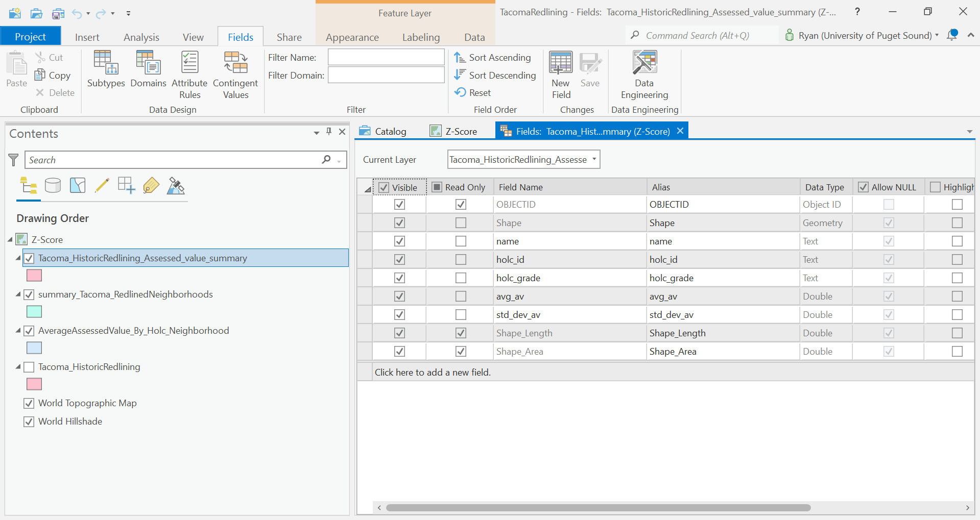This screenshot has height=520, width=980.
Task: Open Contents pane options menu arrow
Action: pyautogui.click(x=317, y=133)
